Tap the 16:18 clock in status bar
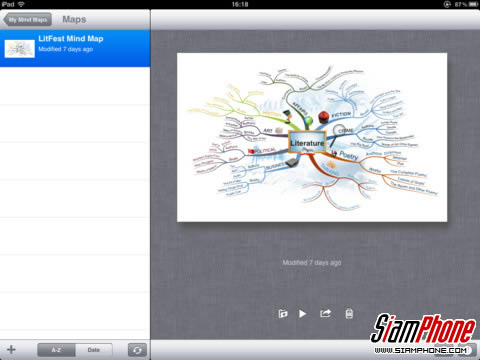The width and height of the screenshot is (480, 360). click(x=240, y=4)
